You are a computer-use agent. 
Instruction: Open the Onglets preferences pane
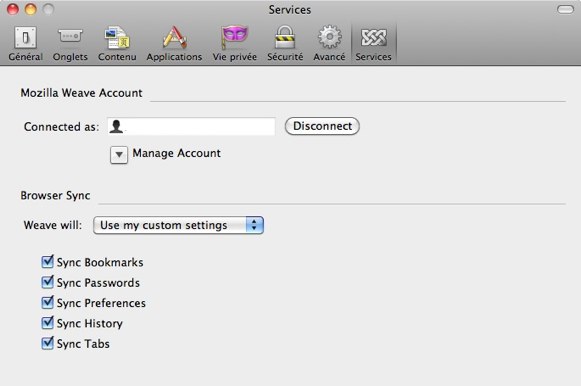(70, 43)
